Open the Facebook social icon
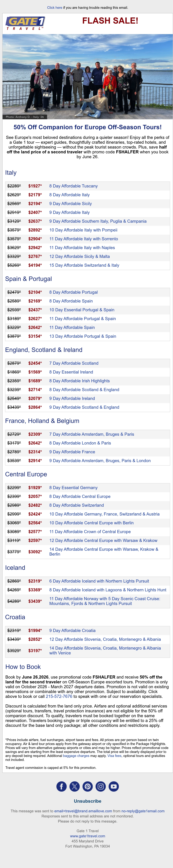Viewport: 173px width, 868px height. pyautogui.click(x=61, y=786)
